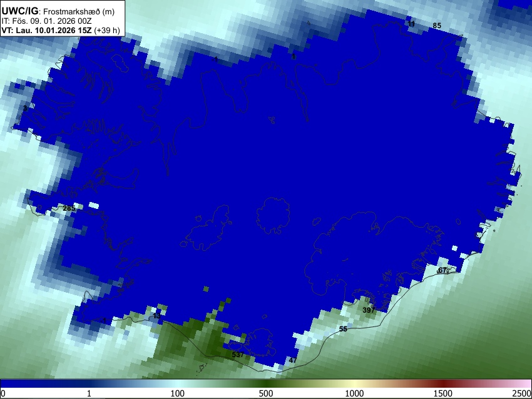Image resolution: width=532 pixels, height=399 pixels.
Task: Click the "(+39 h)" forecast offset text
Action: coord(107,31)
